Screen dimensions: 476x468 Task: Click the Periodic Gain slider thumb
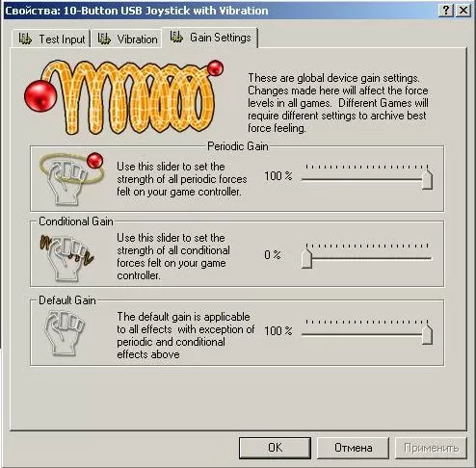coord(427,180)
